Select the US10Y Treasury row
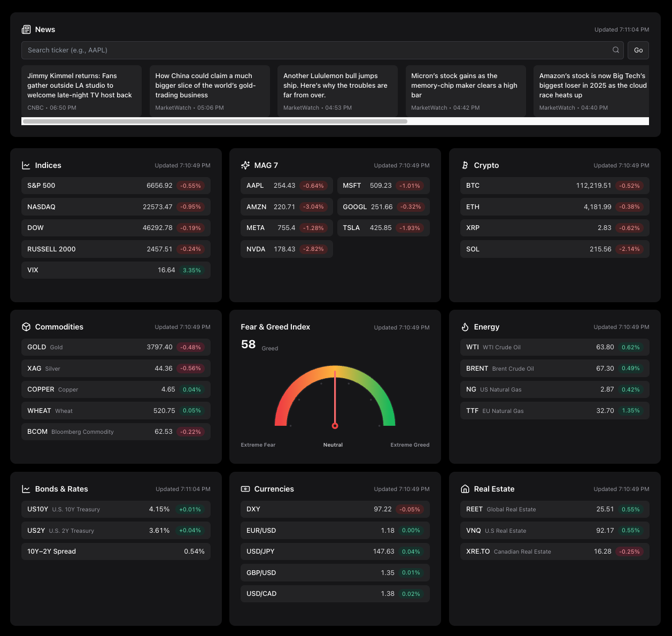This screenshot has width=672, height=636. (116, 509)
